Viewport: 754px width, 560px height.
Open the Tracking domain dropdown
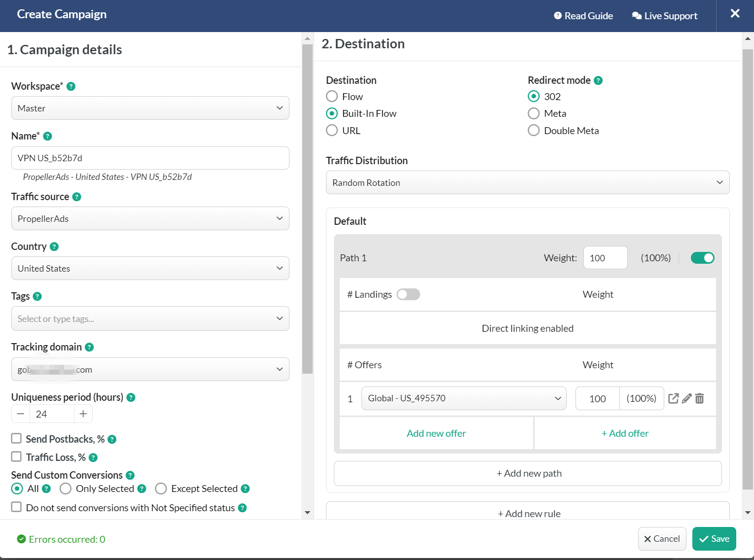[x=150, y=369]
